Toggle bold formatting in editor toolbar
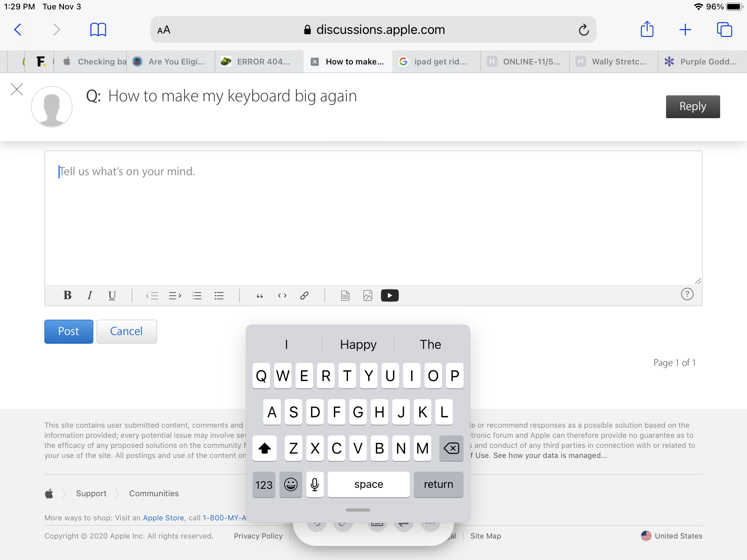747x560 pixels. coord(67,295)
